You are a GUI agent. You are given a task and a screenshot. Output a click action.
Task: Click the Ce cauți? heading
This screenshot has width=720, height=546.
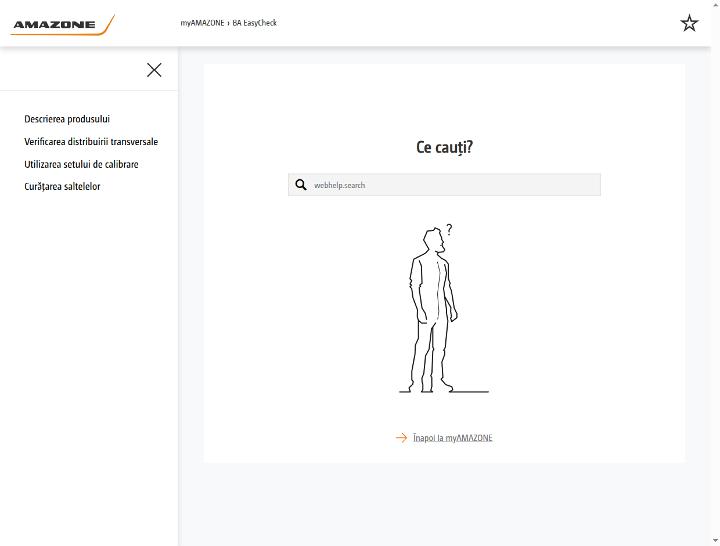(444, 147)
